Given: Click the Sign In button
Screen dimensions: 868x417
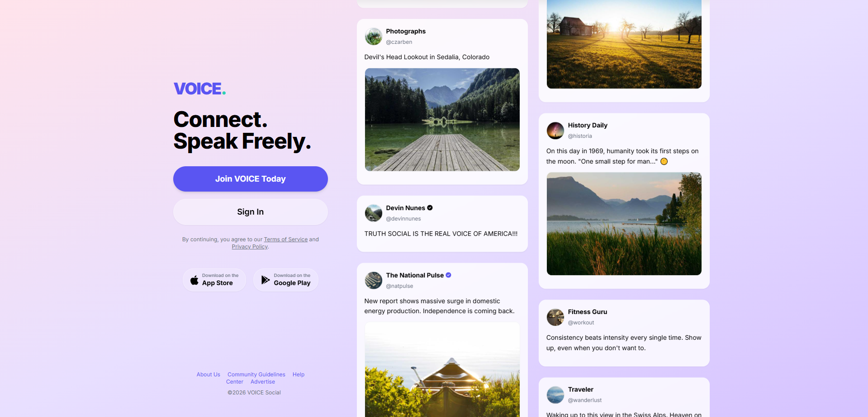Looking at the screenshot, I should tap(251, 212).
